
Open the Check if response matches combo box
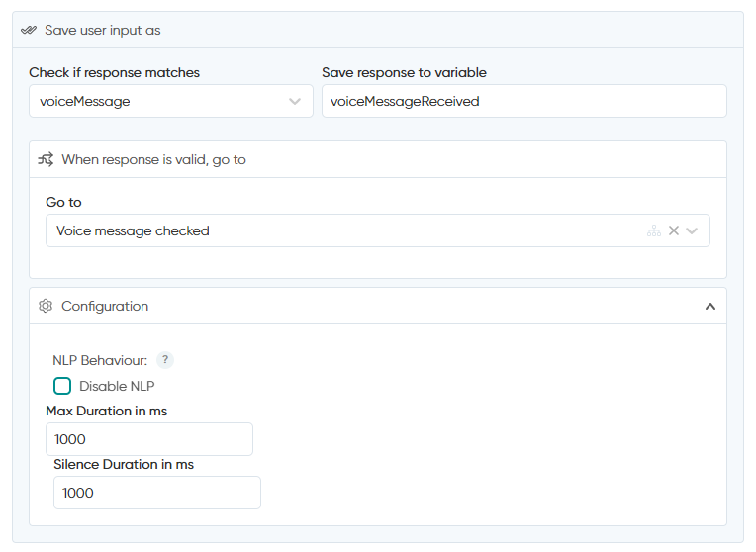171,101
